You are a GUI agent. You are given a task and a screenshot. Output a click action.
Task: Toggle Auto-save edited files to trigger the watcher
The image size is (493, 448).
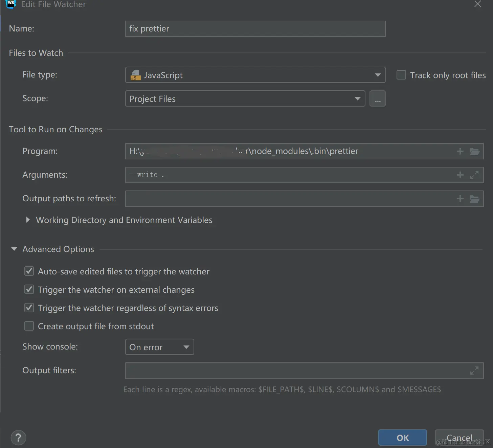coord(29,271)
